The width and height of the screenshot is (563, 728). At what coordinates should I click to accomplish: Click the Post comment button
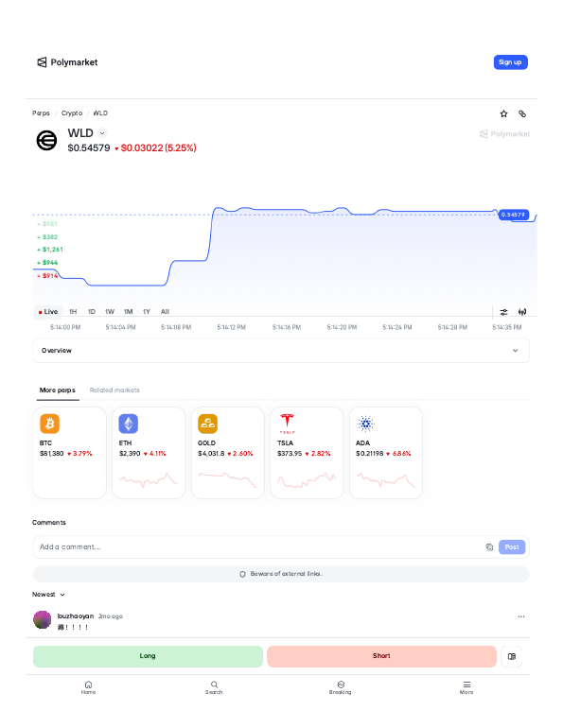[512, 546]
